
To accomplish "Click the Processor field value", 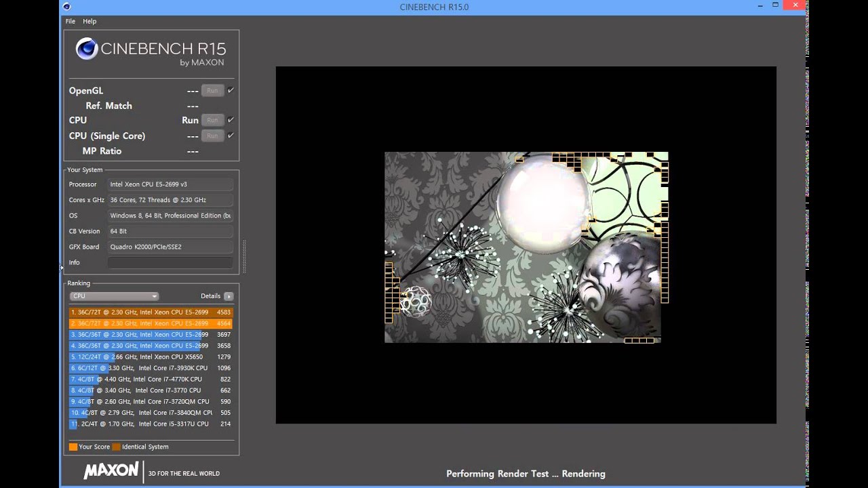I will [x=170, y=184].
